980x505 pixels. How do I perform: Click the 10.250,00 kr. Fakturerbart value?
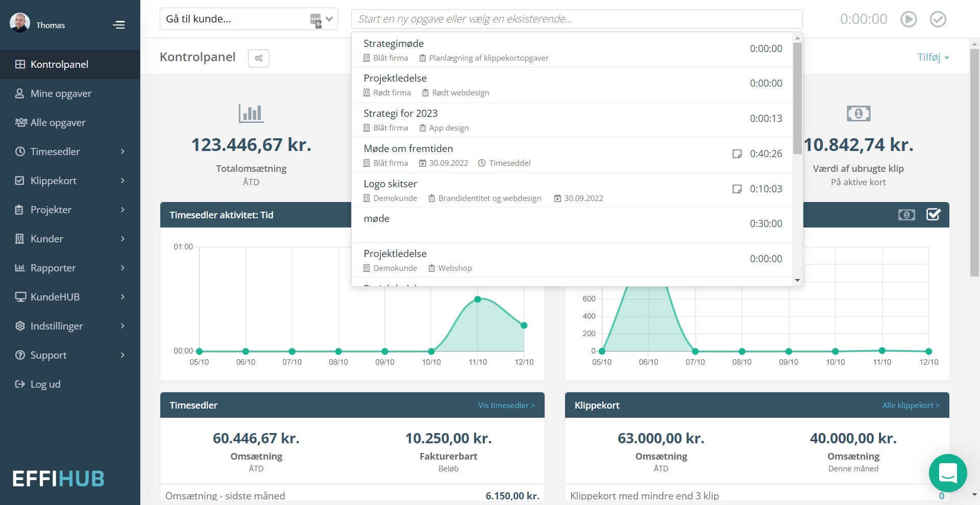[x=449, y=438]
